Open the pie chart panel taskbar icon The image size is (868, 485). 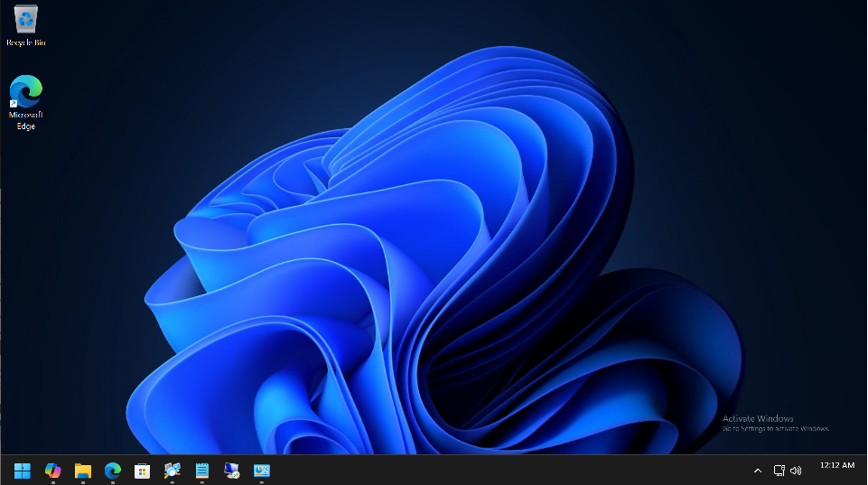[x=262, y=471]
